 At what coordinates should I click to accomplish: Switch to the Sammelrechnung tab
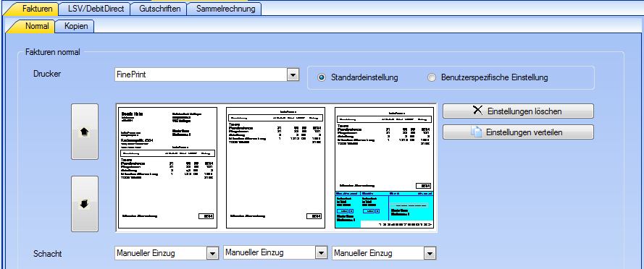(x=225, y=8)
